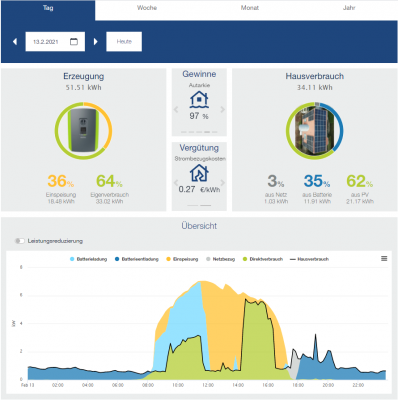Toggle Batterieladung series in legend
Viewport: 398px width, 400px height.
click(89, 259)
